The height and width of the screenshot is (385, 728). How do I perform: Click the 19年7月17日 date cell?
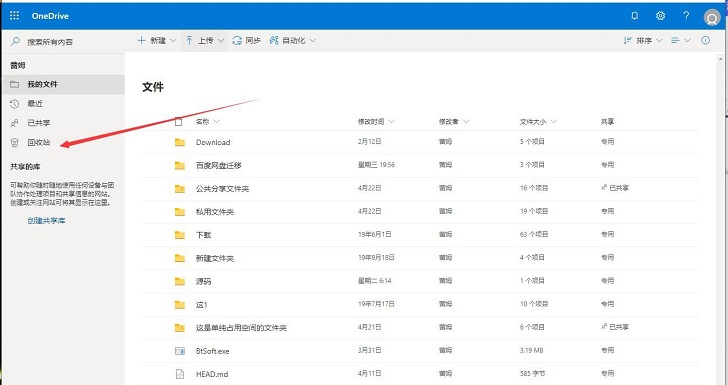tap(376, 304)
